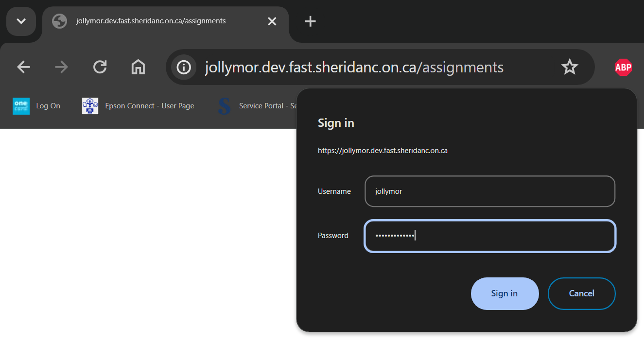Cancel the sign in dialog
Image resolution: width=644 pixels, height=342 pixels.
click(581, 293)
